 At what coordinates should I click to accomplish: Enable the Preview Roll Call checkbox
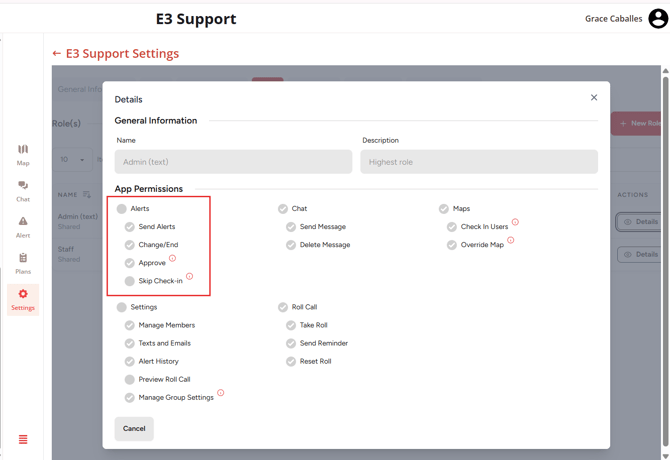pos(130,380)
